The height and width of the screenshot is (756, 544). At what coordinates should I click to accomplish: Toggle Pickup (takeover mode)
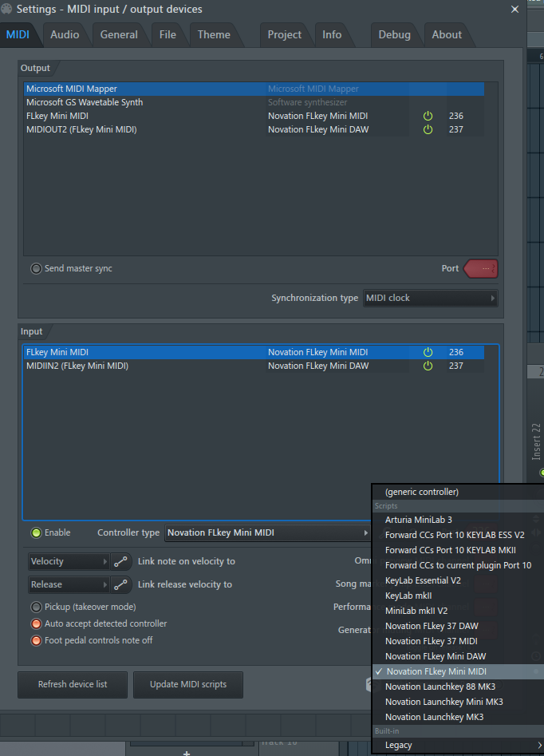(36, 607)
